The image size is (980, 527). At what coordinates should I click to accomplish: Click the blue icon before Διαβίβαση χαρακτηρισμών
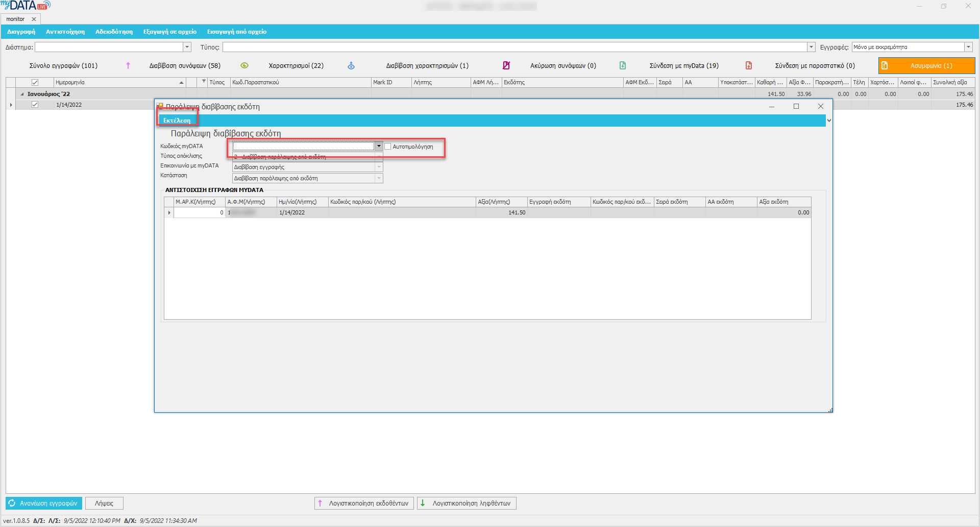(351, 66)
